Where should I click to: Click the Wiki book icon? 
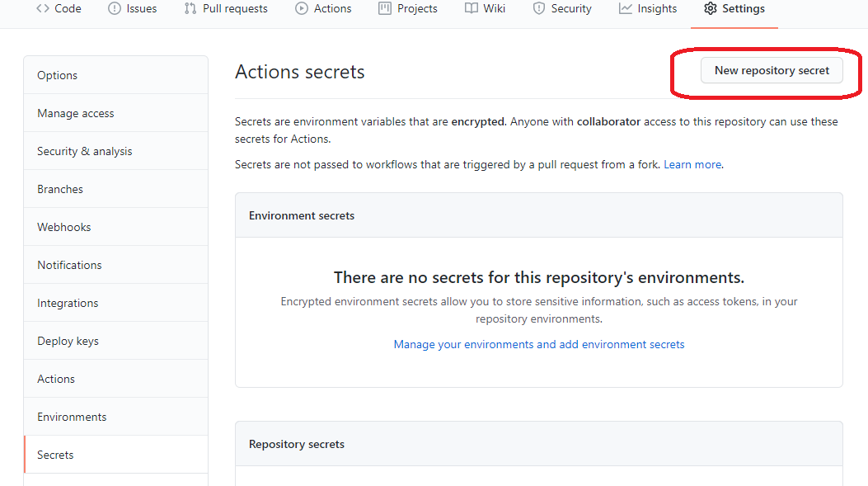[x=471, y=8]
